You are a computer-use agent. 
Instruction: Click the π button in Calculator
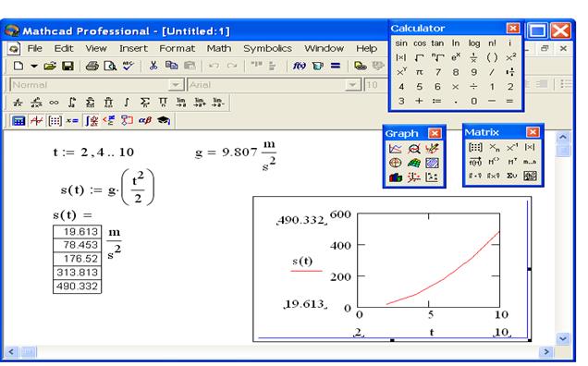coord(419,72)
